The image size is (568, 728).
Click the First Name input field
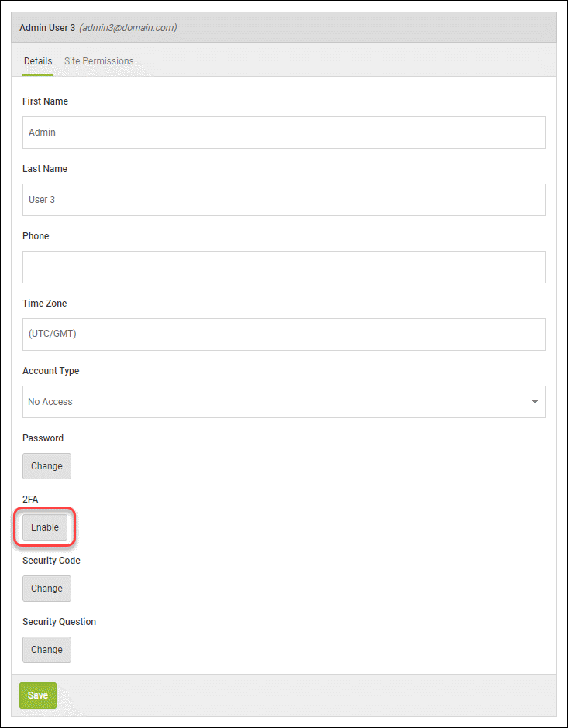(x=284, y=132)
